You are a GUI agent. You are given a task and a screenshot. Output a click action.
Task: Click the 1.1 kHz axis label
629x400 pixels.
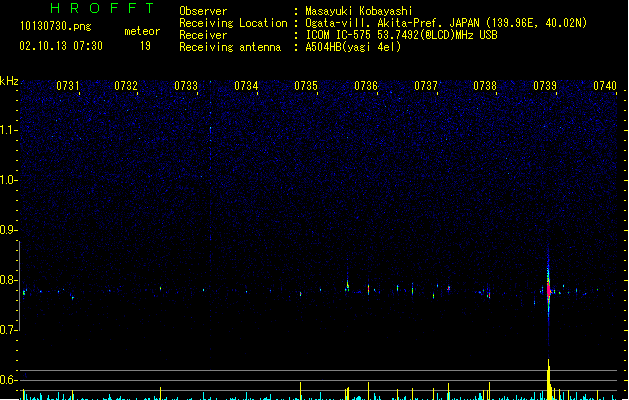coord(9,130)
